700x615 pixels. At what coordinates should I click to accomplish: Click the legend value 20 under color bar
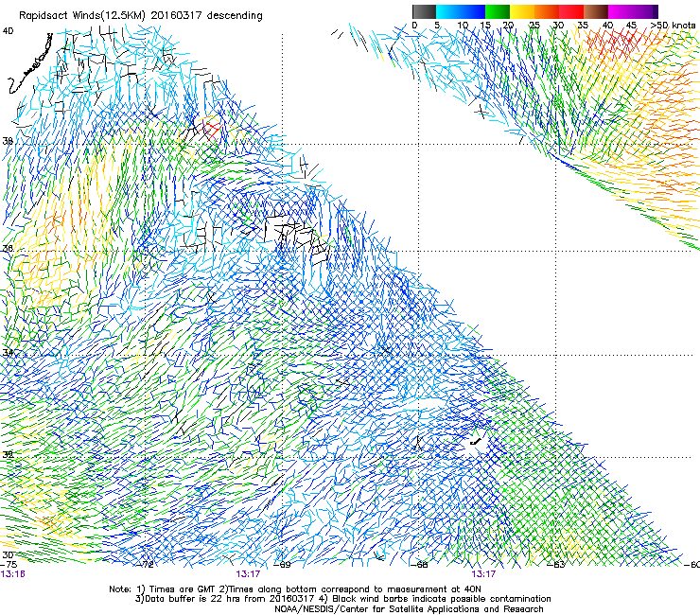pyautogui.click(x=509, y=26)
